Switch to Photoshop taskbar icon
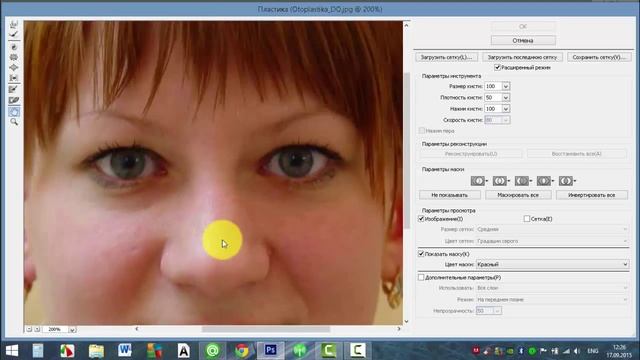640x360 pixels. pos(270,351)
